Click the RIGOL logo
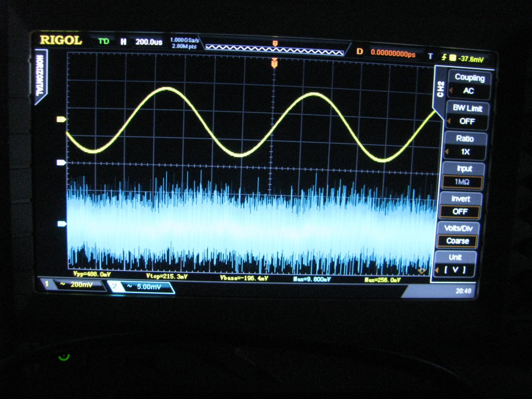The width and height of the screenshot is (532, 399). click(61, 40)
